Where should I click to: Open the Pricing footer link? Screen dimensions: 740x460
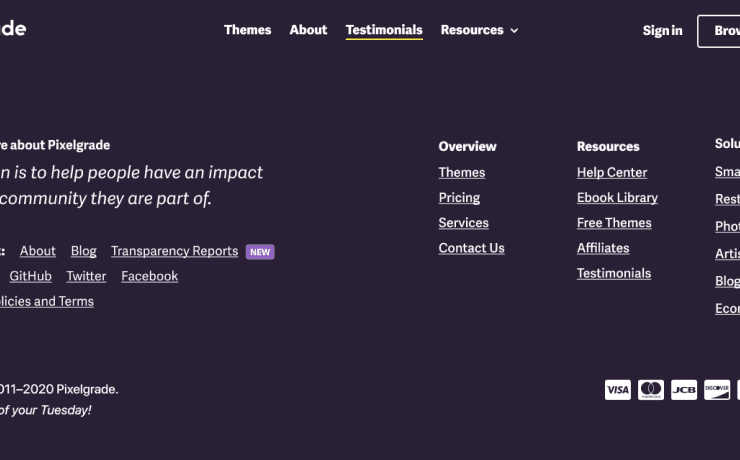pos(459,198)
